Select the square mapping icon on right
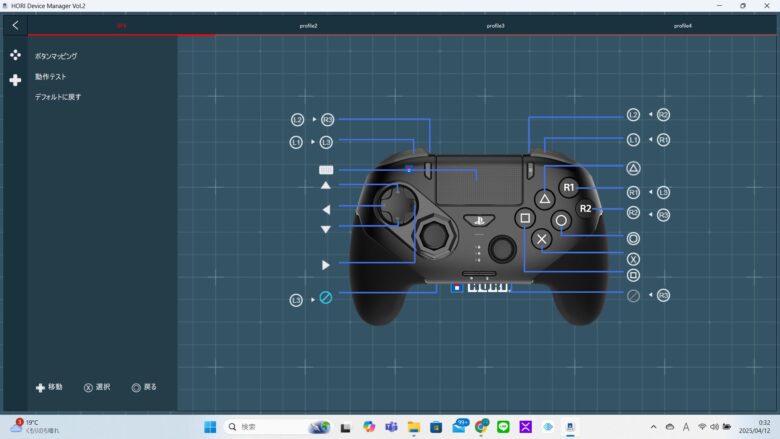This screenshot has height=439, width=780. pyautogui.click(x=633, y=275)
